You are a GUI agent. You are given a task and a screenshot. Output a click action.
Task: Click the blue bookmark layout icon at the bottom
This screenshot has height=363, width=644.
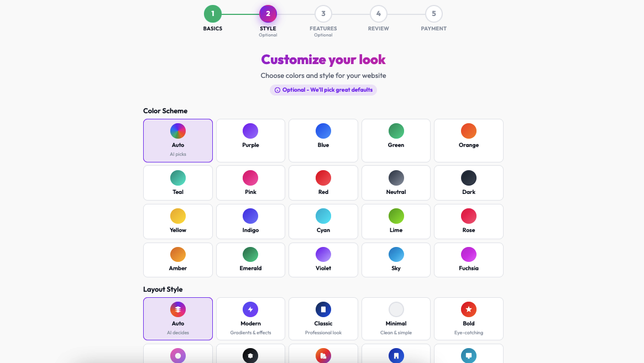click(396, 356)
